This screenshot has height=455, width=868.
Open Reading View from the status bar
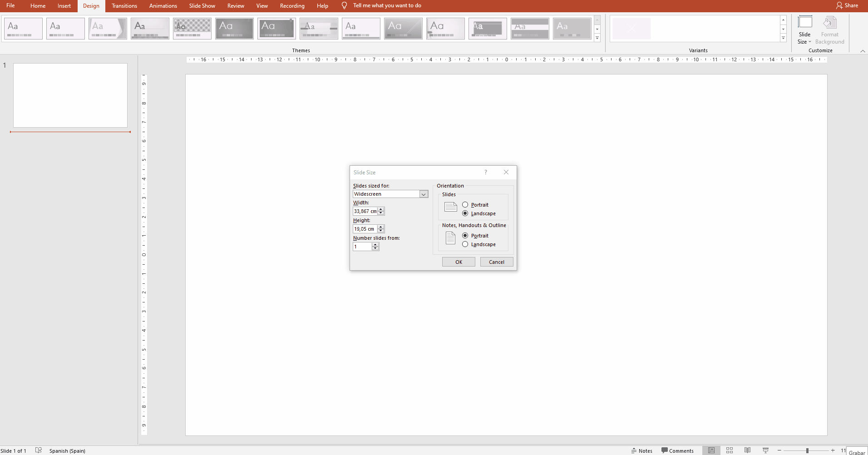[747, 450]
